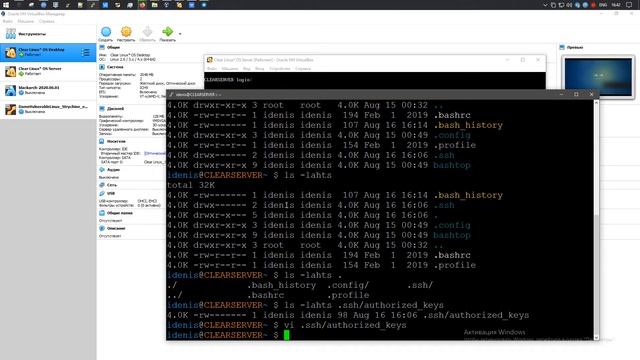Screen dimensions: 640x360
Task: Click the Общие папки (Shared folders) icon
Action: pyautogui.click(x=102, y=213)
